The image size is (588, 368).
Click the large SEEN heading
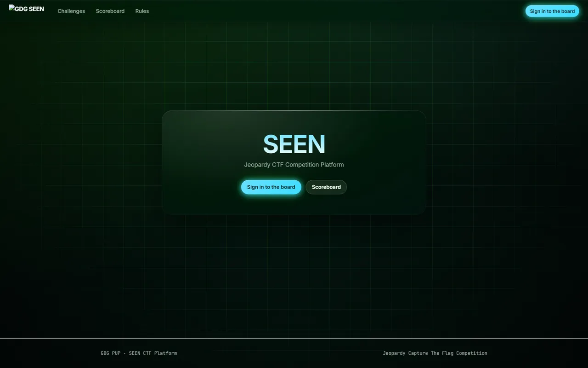pos(294,144)
